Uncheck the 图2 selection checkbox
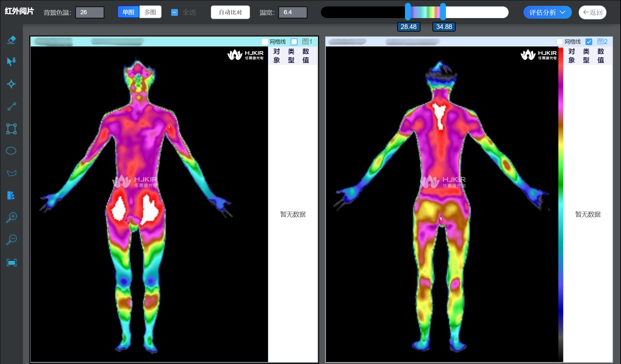The image size is (621, 364). click(589, 42)
